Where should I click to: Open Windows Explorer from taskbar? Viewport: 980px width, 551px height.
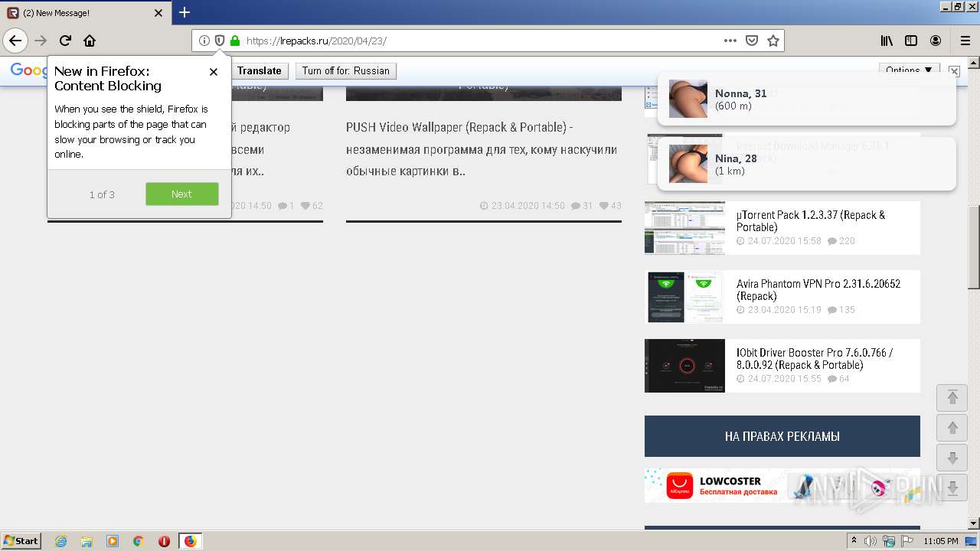pyautogui.click(x=87, y=541)
